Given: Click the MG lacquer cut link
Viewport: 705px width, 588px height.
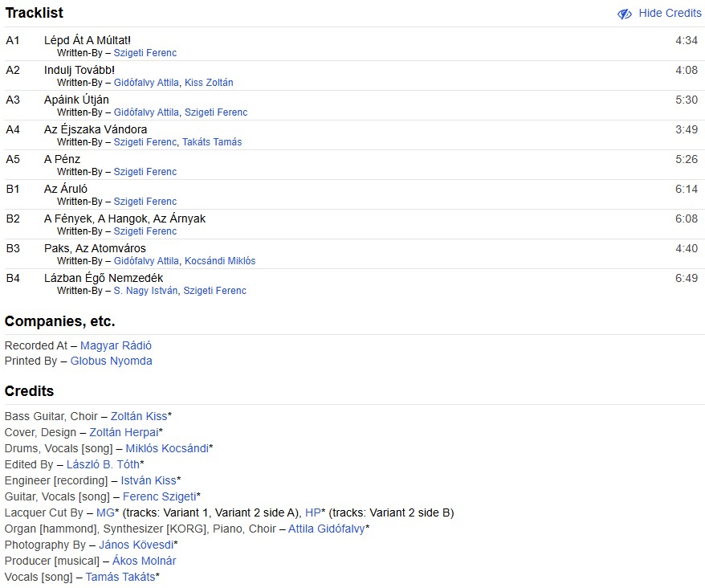Looking at the screenshot, I should (105, 512).
